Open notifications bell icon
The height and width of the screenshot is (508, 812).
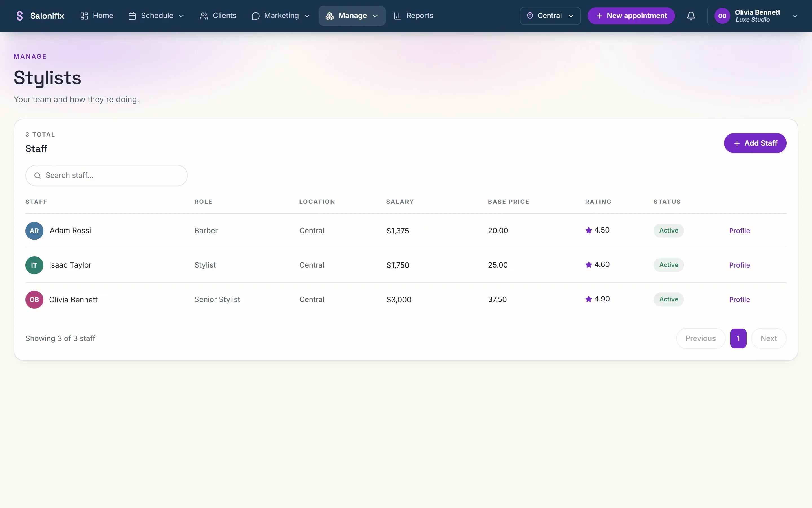(x=691, y=16)
